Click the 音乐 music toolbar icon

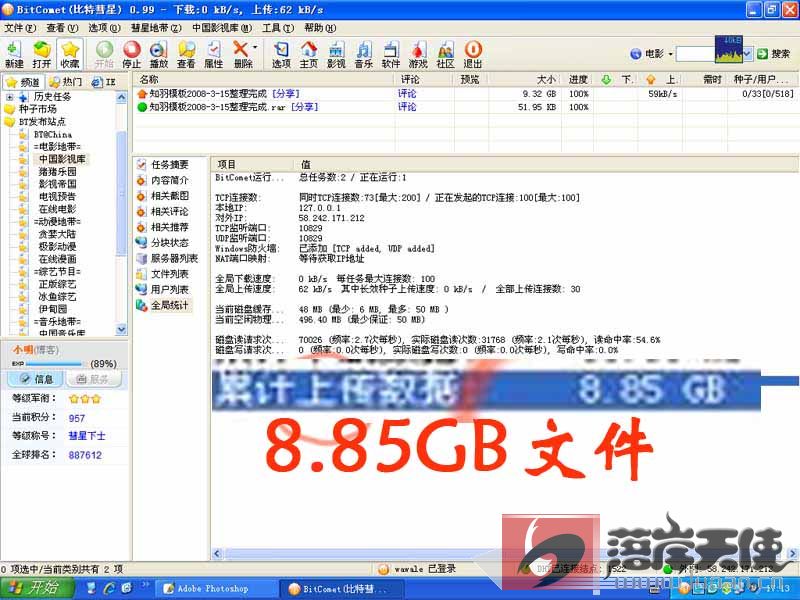pos(364,54)
